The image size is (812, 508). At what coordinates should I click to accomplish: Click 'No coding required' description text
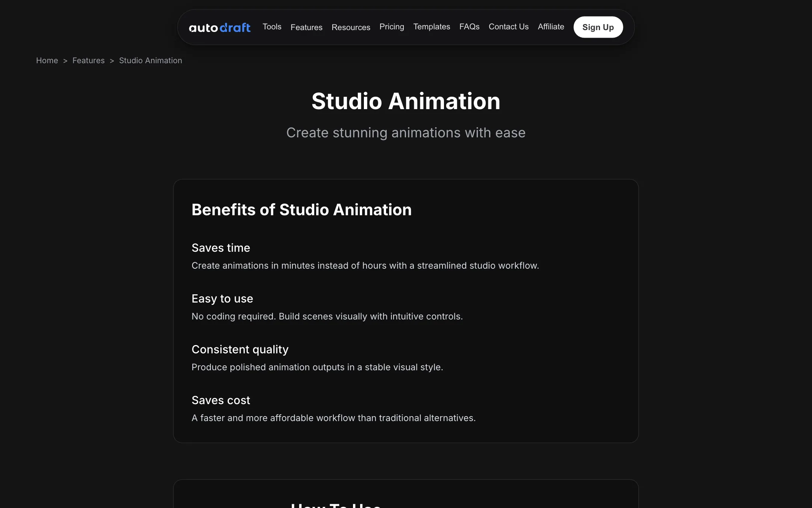pos(327,316)
